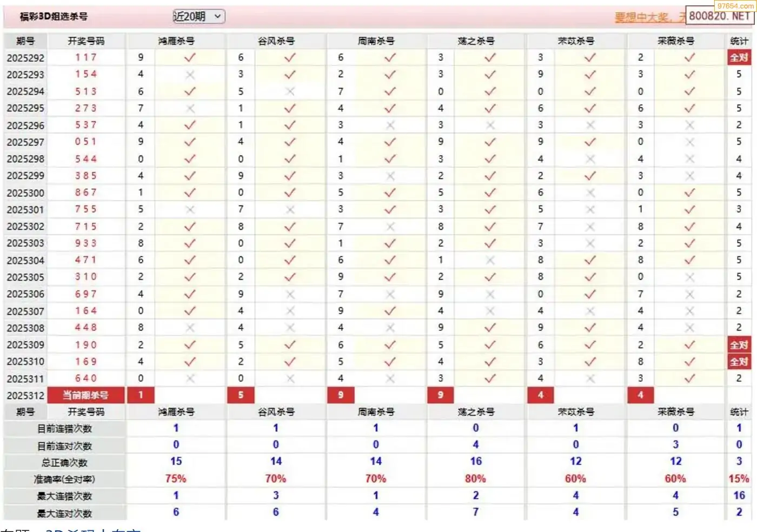
Task: Click the 80% accuracy value for 蒤之杀号
Action: click(x=475, y=479)
